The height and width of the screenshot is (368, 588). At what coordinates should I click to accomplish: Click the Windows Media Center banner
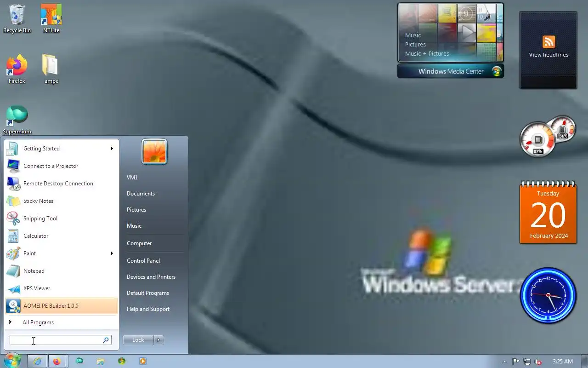tap(451, 71)
